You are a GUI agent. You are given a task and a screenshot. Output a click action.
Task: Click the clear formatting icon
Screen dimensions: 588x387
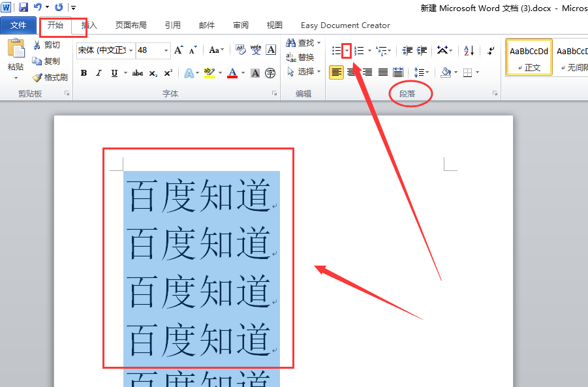point(241,50)
